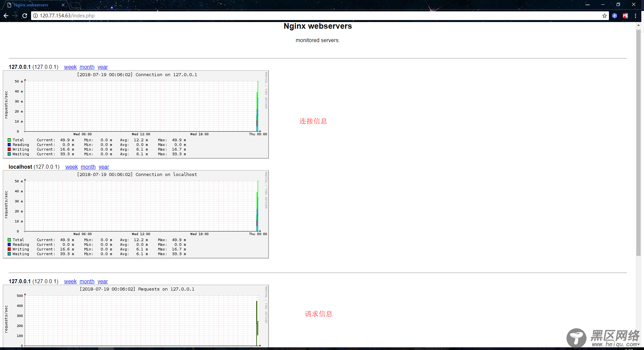Click the Requests on 127.0.0.1 graph
Viewport: 644px width, 350px height.
136,316
